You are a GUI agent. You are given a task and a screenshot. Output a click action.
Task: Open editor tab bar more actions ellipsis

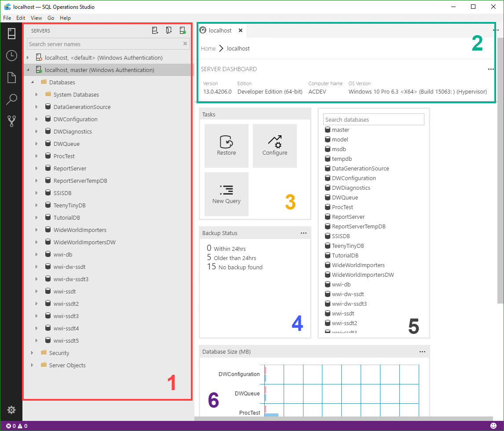coord(496,30)
